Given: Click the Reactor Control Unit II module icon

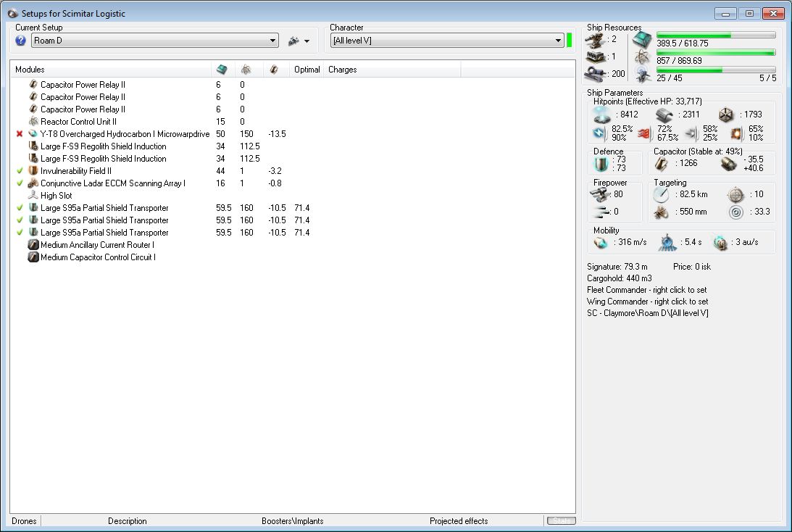Looking at the screenshot, I should (33, 121).
